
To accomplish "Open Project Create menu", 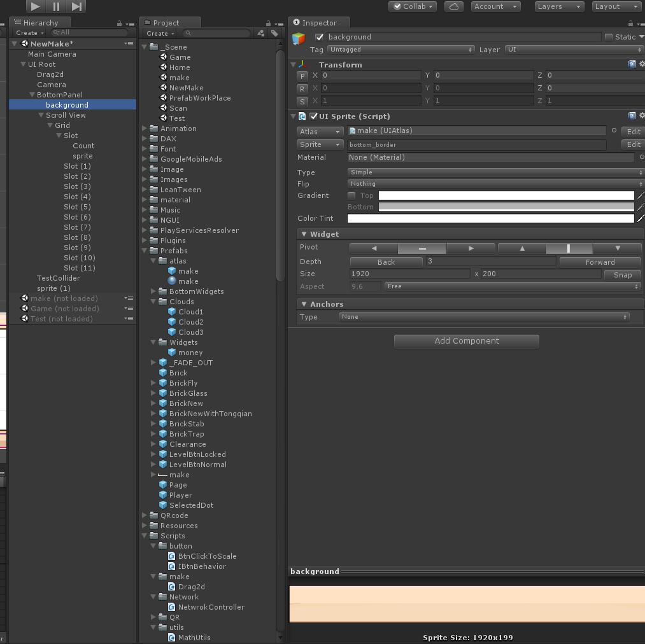I will pos(160,33).
